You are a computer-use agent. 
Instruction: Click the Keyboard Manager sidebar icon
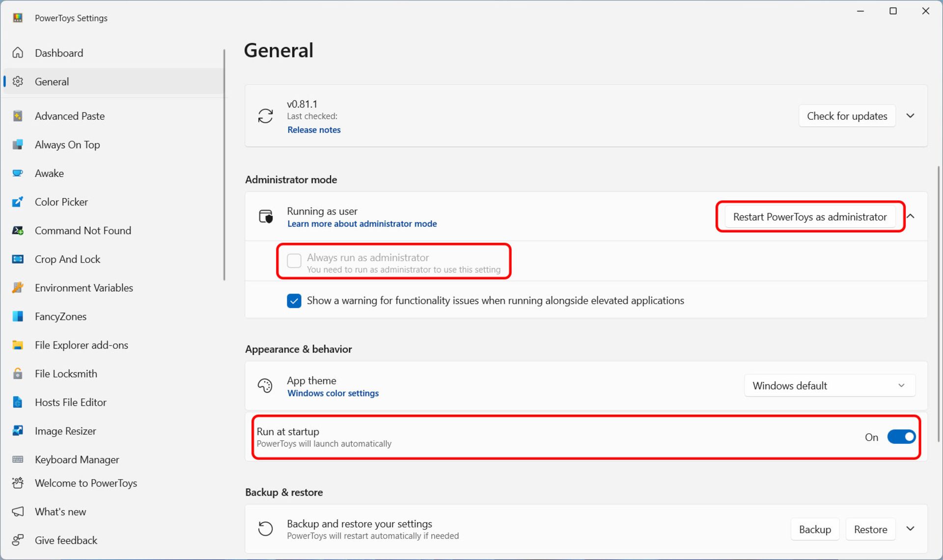pos(17,459)
